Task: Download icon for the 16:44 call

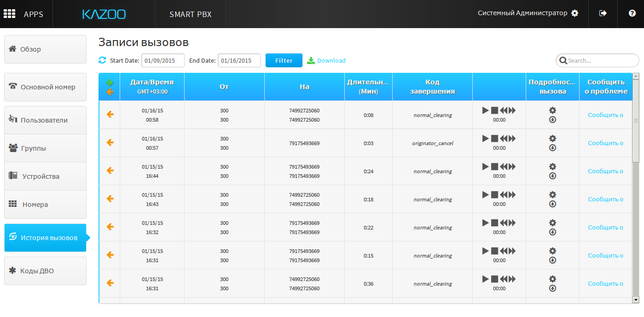Action: pos(553,176)
